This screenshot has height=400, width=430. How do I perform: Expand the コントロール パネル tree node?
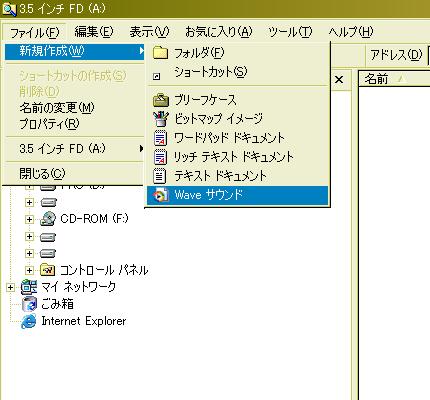(29, 270)
